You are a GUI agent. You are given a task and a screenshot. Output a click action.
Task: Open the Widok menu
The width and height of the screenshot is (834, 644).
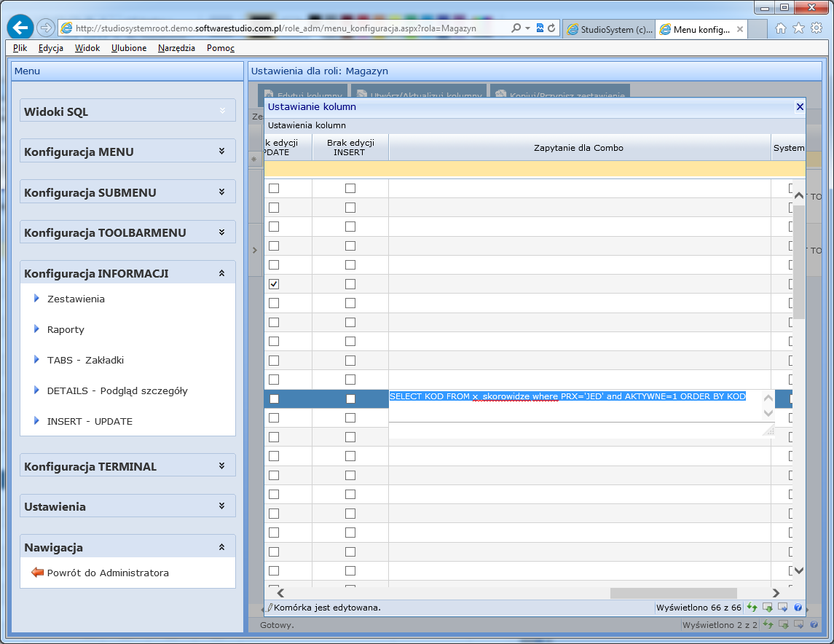pos(87,48)
